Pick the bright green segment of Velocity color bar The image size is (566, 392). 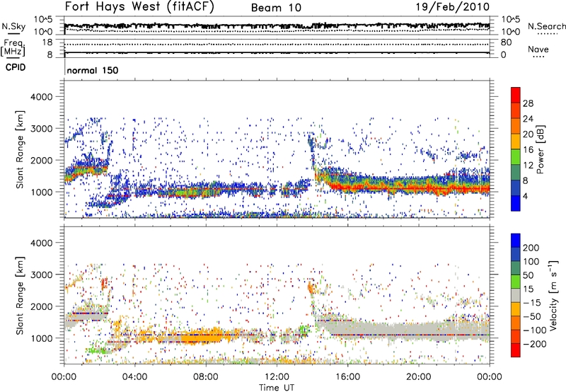coord(516,282)
